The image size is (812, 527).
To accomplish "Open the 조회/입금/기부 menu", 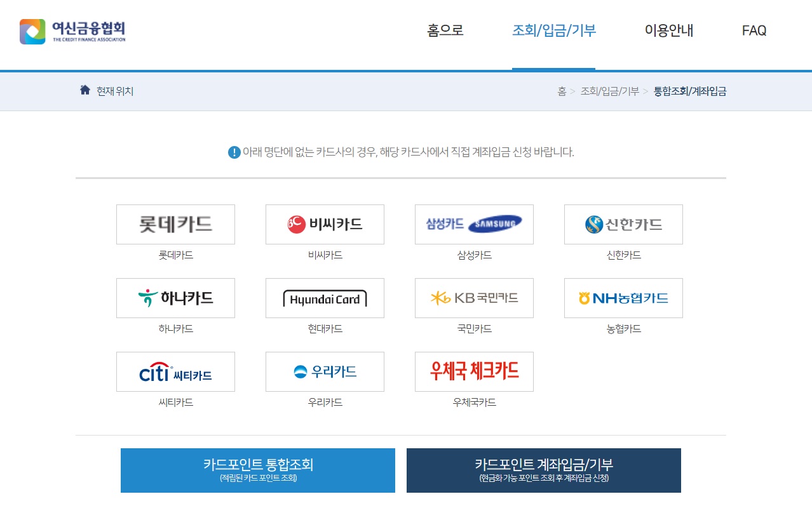I will 553,30.
